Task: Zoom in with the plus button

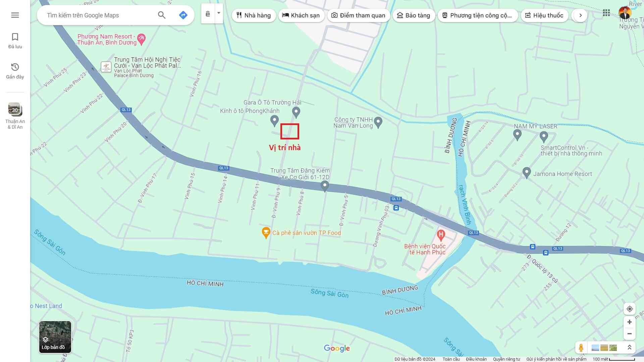Action: point(630,322)
